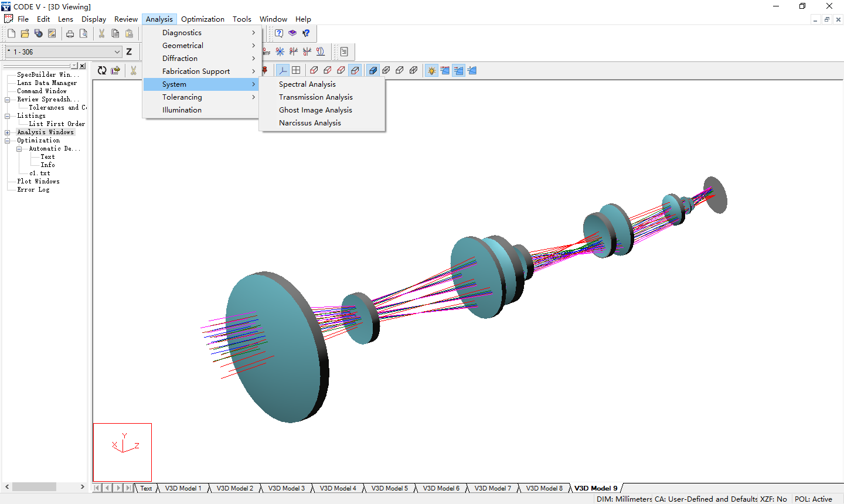Open the document listing toolbar icon
The height and width of the screenshot is (504, 844).
point(344,52)
